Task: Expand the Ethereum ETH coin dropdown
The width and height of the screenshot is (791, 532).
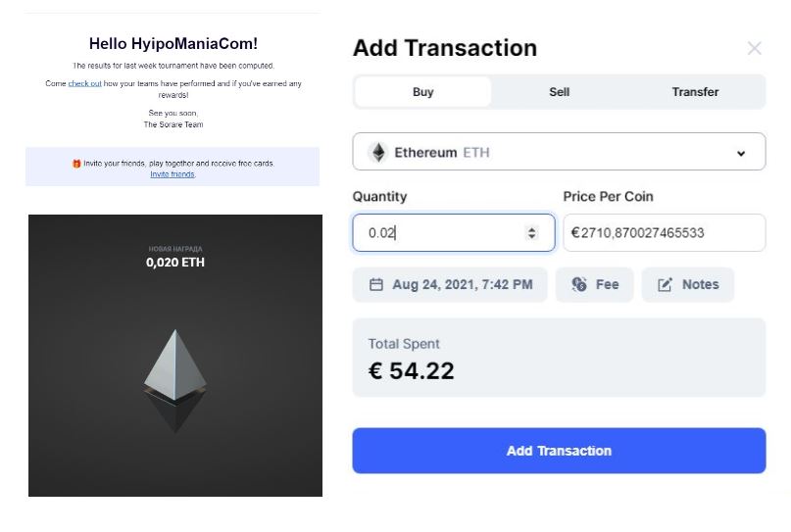Action: [559, 153]
